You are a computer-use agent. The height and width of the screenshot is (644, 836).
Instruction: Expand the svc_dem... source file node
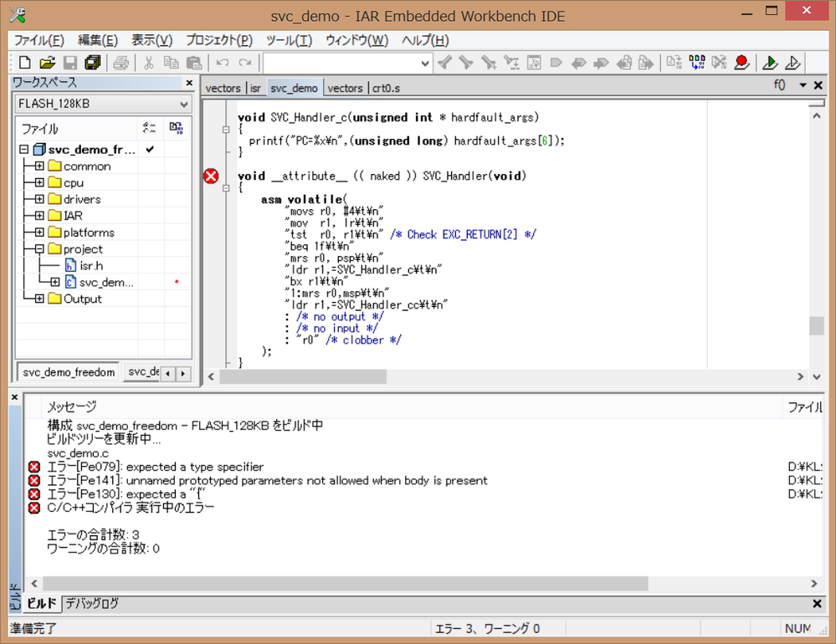click(x=55, y=282)
